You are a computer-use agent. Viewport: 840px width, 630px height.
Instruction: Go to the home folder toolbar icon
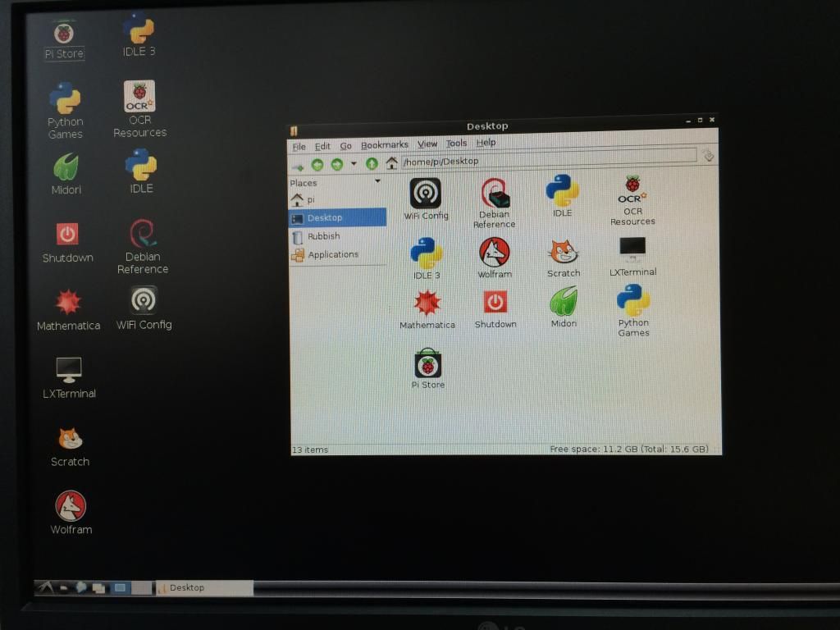pos(391,162)
